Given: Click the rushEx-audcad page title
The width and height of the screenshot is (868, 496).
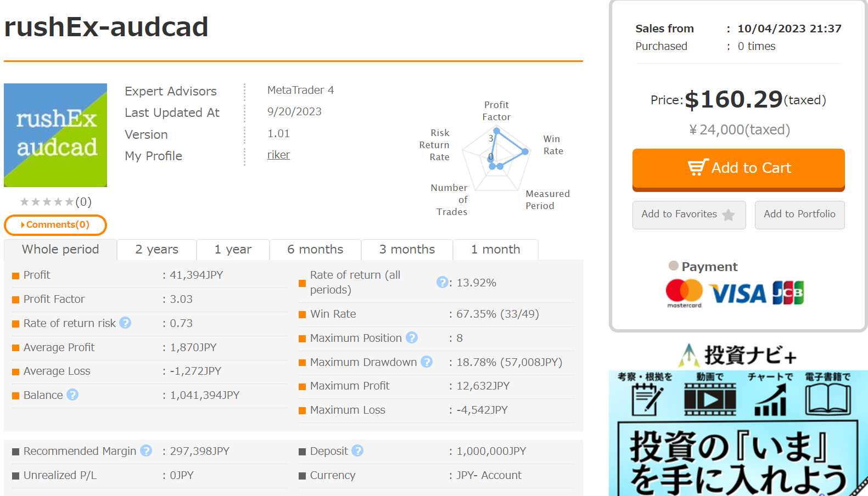Looking at the screenshot, I should pyautogui.click(x=106, y=27).
